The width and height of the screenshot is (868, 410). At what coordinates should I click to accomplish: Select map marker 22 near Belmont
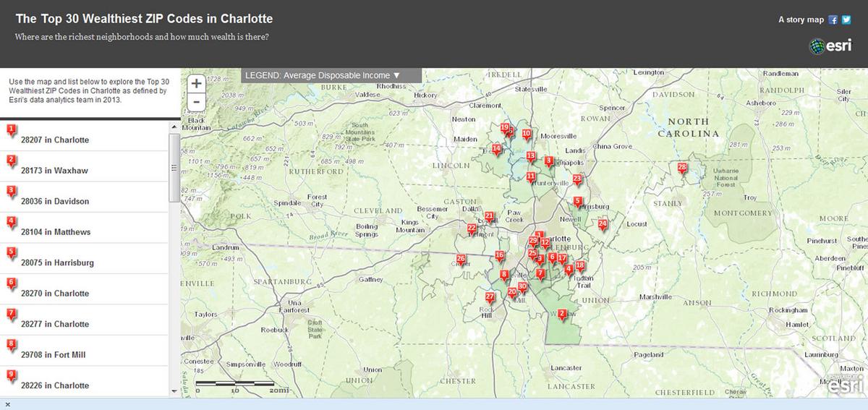click(472, 229)
